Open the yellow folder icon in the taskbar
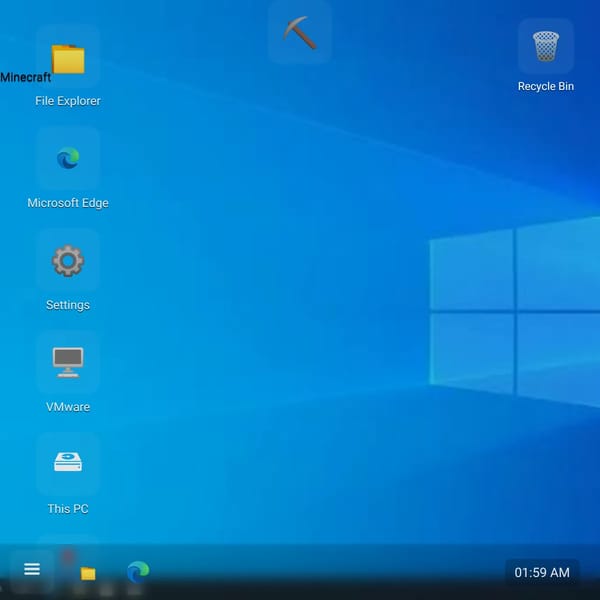600x600 pixels. pos(88,573)
